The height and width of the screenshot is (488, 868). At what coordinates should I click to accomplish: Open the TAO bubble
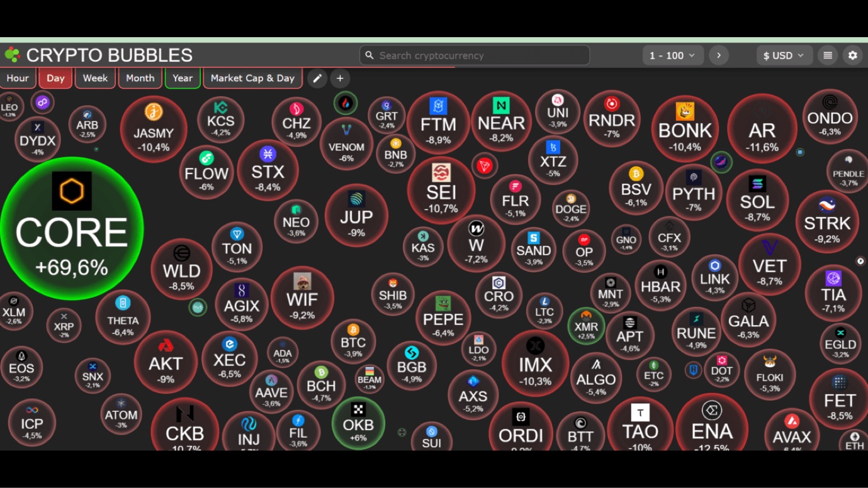[640, 424]
